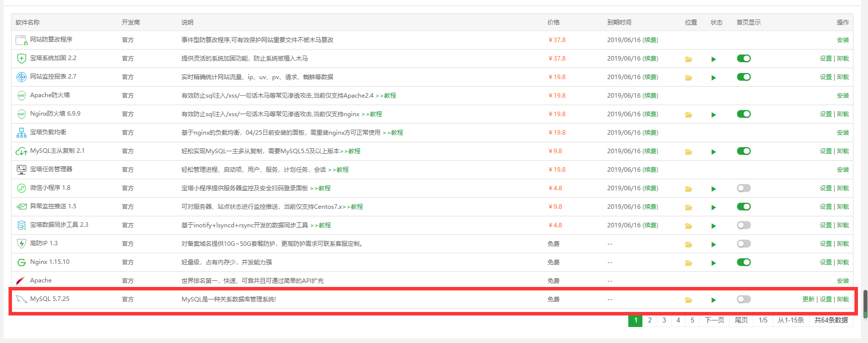
Task: Click the 到期时间 column header
Action: [619, 23]
